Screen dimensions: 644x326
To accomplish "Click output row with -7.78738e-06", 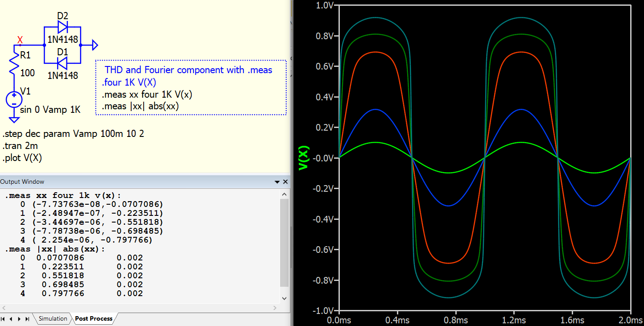I will point(92,231).
